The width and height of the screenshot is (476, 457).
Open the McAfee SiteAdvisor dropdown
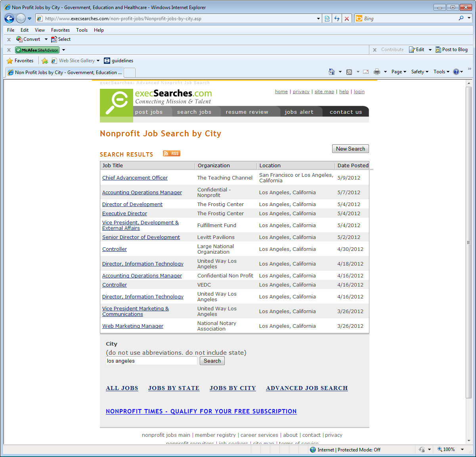pos(63,50)
